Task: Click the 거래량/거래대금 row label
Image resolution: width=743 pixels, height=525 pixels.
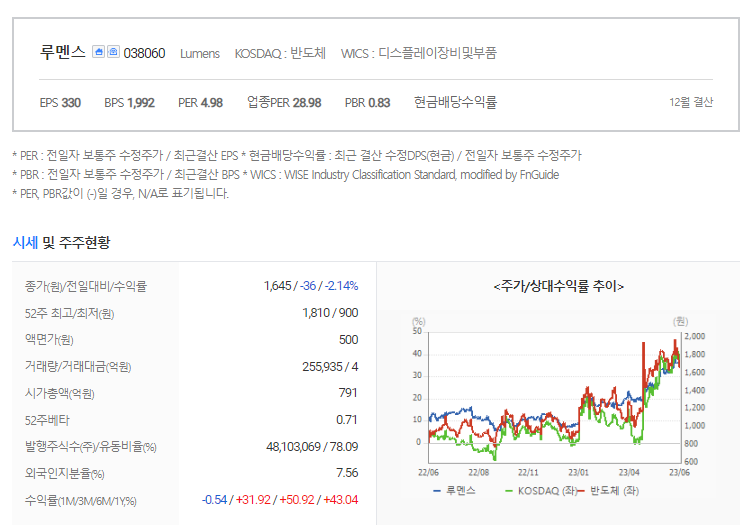Action: click(78, 367)
